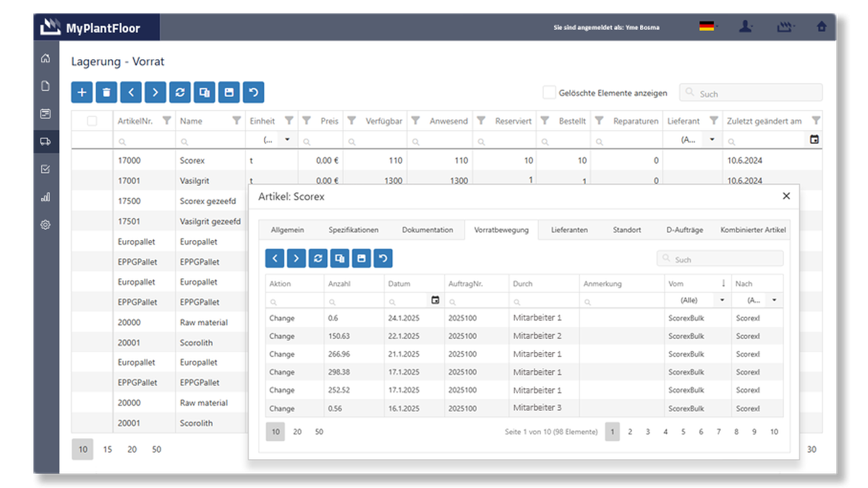The width and height of the screenshot is (868, 488).
Task: Click copy icon in Artikel dialog toolbar
Action: [339, 258]
